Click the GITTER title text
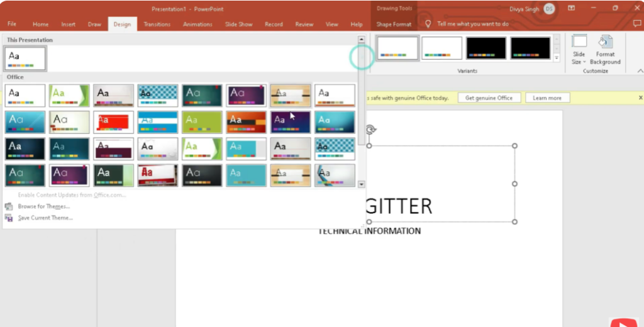 point(398,206)
